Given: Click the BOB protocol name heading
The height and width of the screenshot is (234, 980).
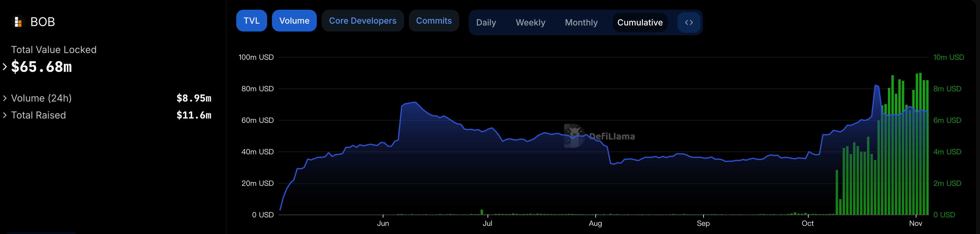Looking at the screenshot, I should click(x=43, y=22).
